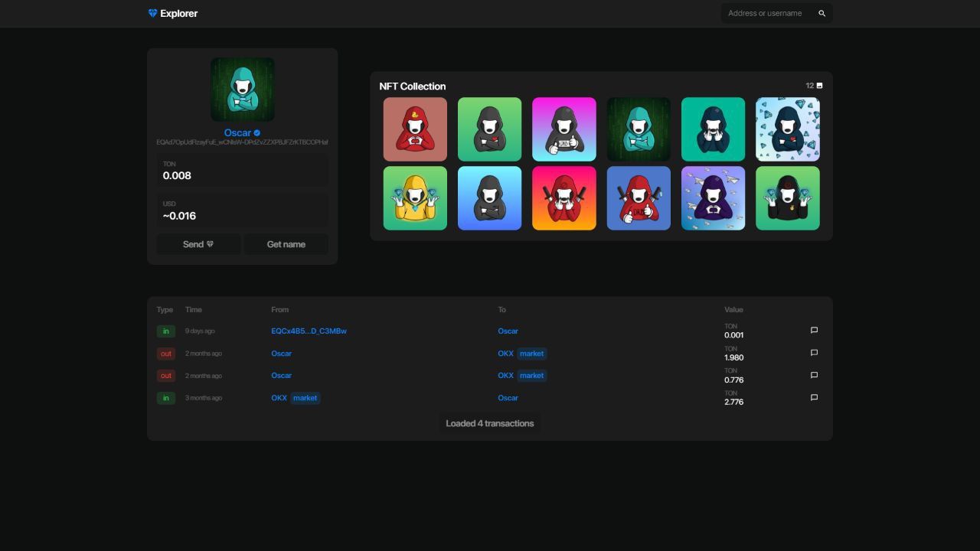Click the Loaded 4 transactions button
Screen dimensions: 980x551
490,423
